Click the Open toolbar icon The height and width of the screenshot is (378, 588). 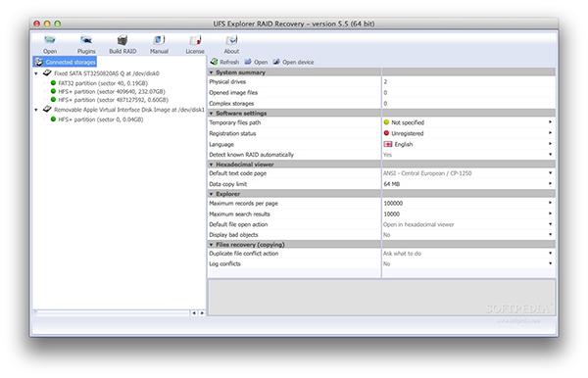(x=50, y=40)
